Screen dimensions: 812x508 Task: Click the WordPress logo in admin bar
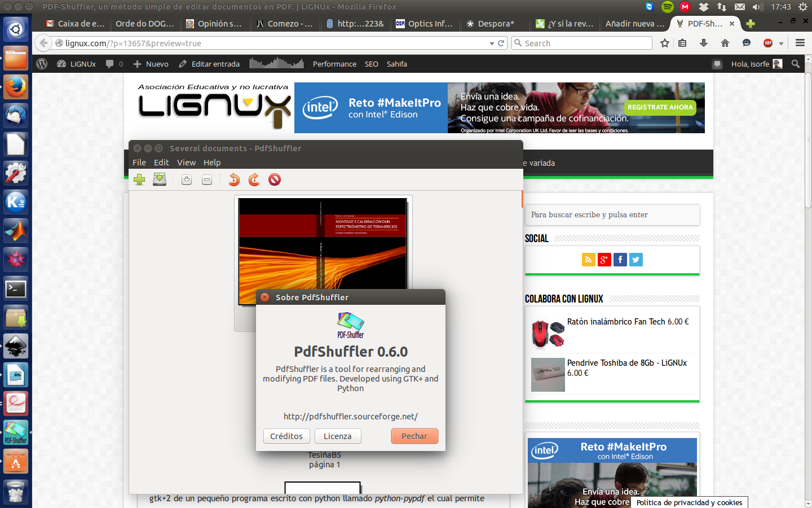click(x=42, y=64)
